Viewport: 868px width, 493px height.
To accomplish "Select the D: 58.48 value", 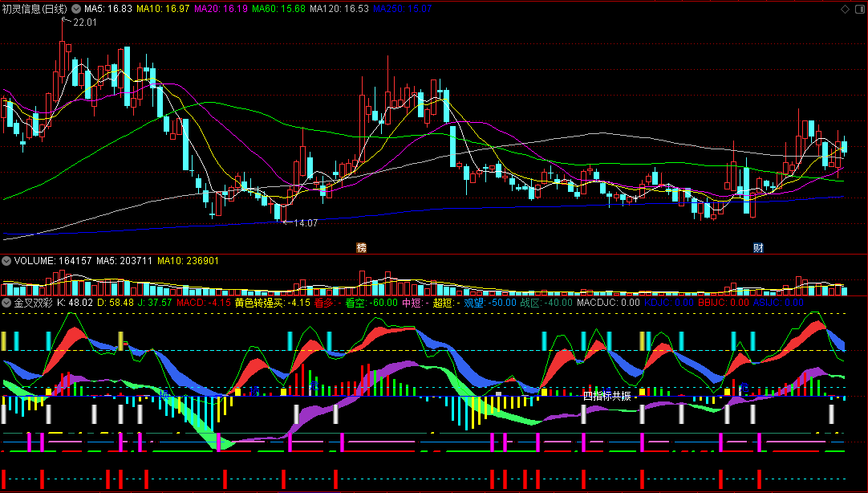I will click(x=116, y=303).
